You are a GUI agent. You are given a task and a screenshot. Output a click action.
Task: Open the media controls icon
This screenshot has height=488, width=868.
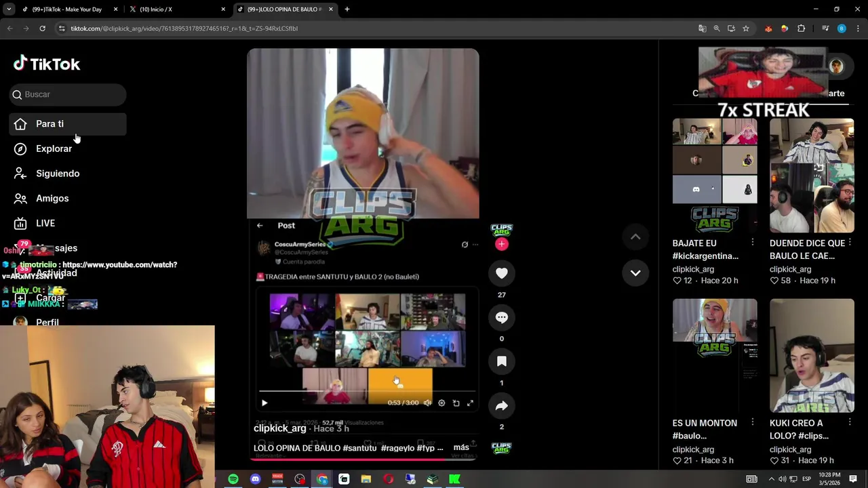825,28
